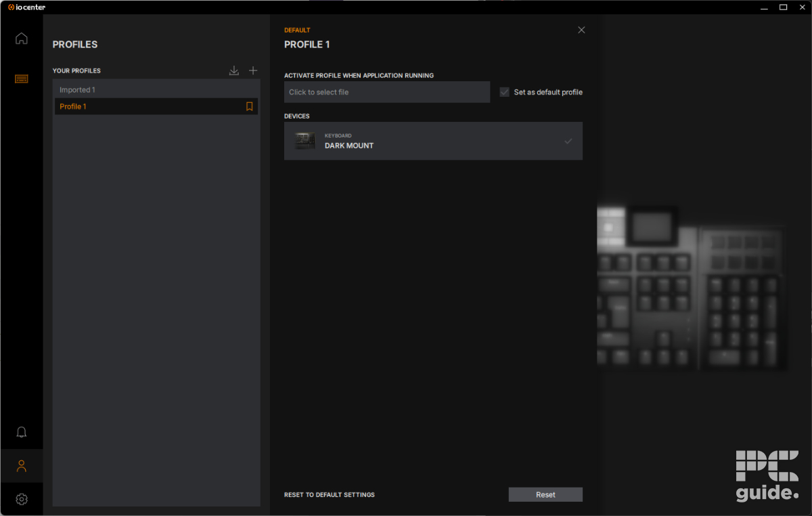Open the profiles user icon in sidebar
812x516 pixels.
pyautogui.click(x=22, y=466)
